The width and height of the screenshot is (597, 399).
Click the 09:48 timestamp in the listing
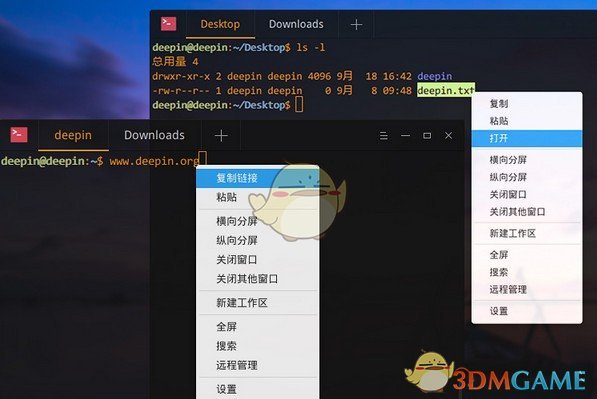397,91
